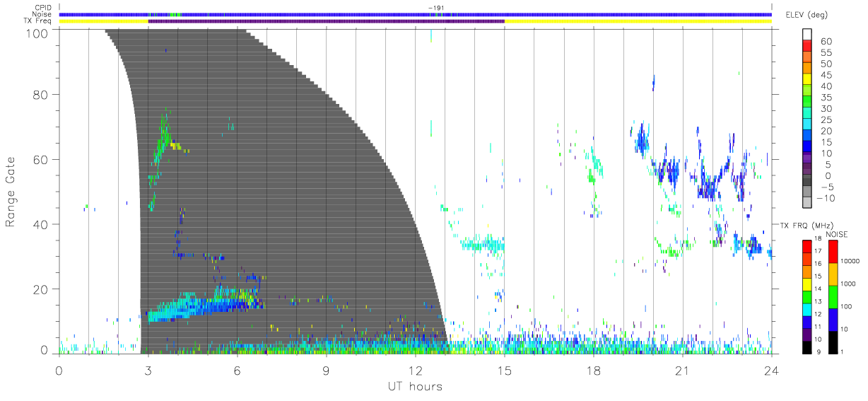Click the NOISE legend title
Viewport: 868px width, 401px height.
tap(836, 234)
